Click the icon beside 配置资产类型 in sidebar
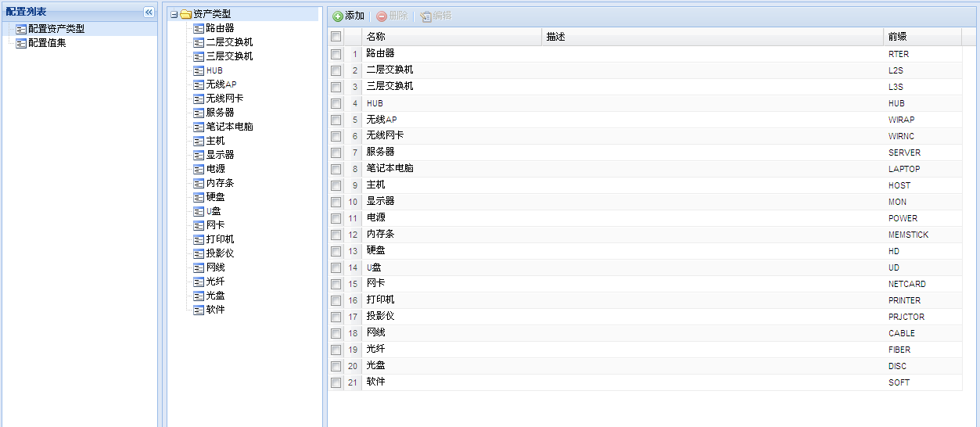The image size is (980, 427). click(21, 29)
